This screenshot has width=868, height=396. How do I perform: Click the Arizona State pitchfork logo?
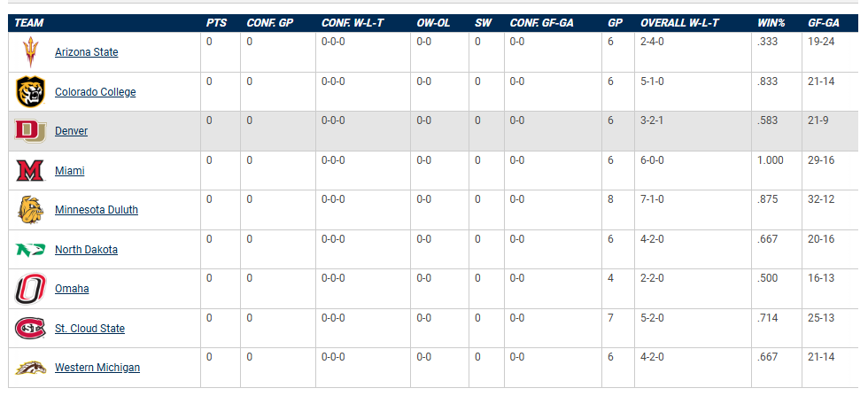coord(31,53)
